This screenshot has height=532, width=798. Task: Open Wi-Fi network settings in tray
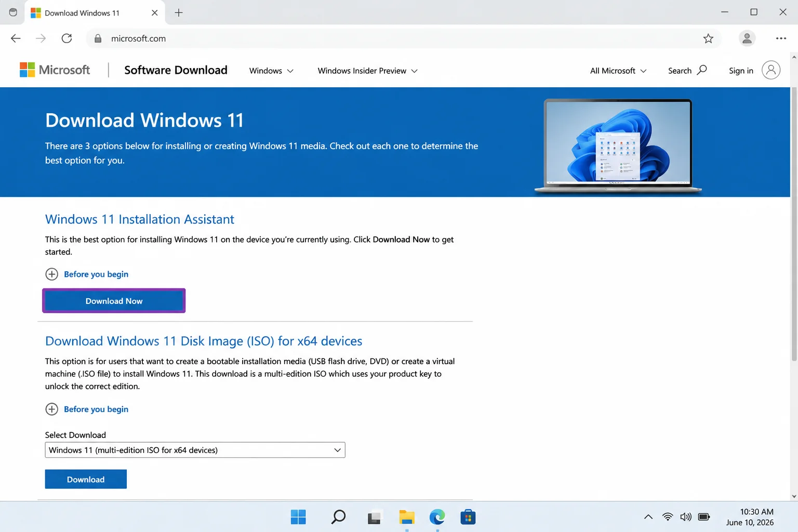coord(668,517)
